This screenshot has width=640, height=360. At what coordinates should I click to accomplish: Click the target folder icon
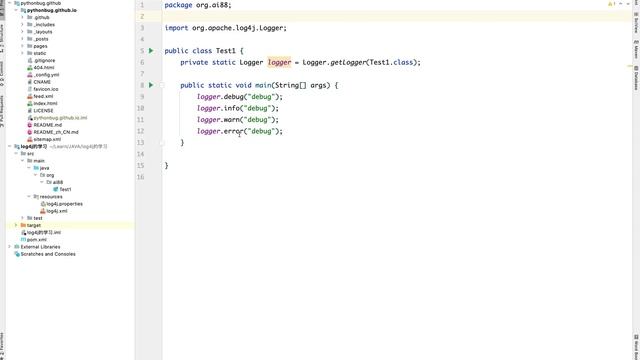[x=23, y=225]
